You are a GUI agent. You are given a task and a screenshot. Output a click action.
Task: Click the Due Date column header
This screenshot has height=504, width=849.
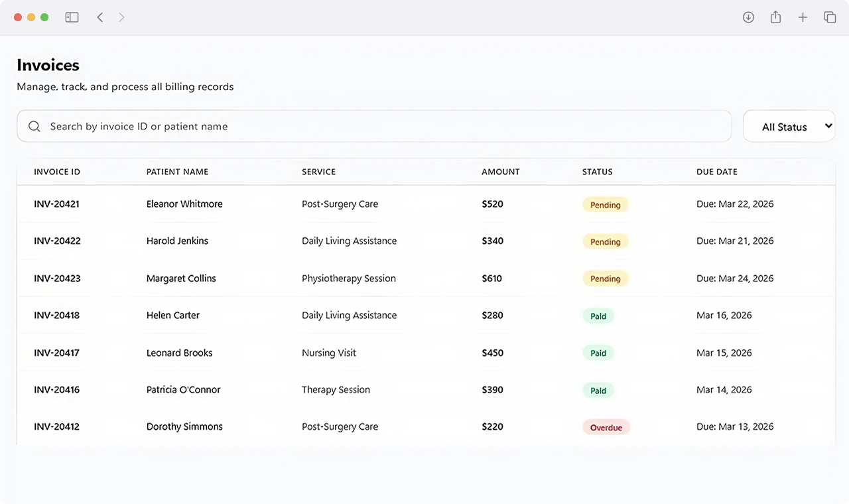[x=717, y=172]
